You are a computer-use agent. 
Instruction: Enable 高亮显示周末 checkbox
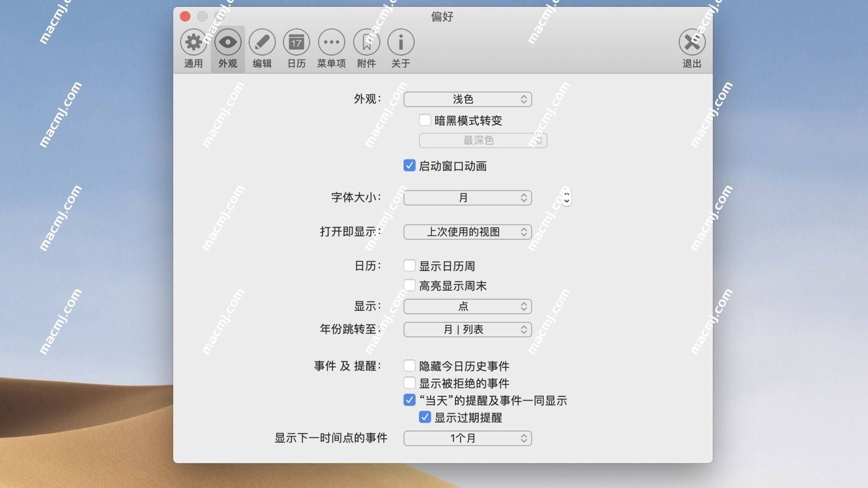click(x=410, y=286)
